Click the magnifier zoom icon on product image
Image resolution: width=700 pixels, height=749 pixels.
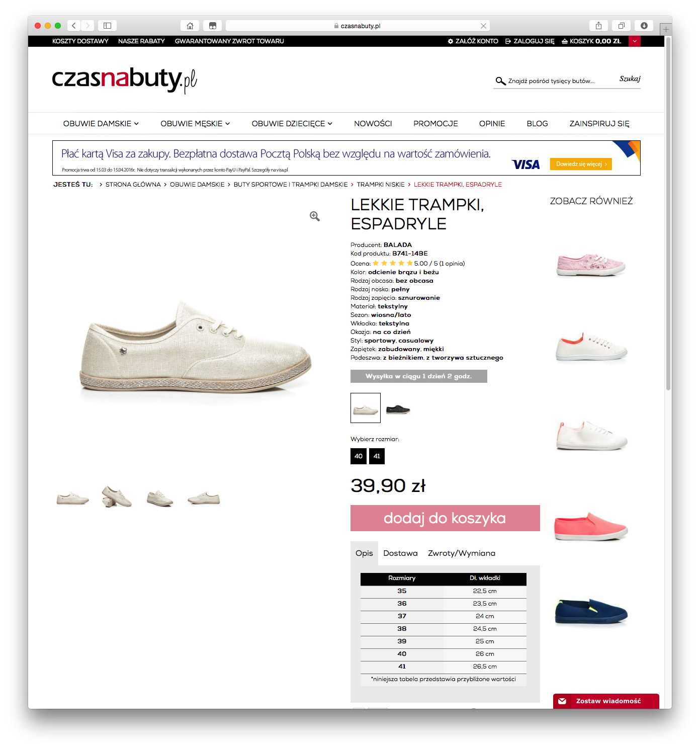(315, 216)
